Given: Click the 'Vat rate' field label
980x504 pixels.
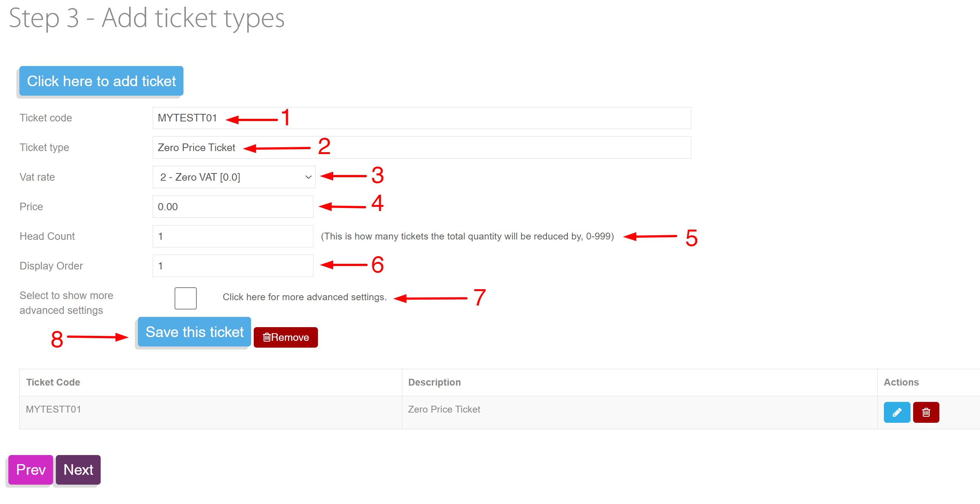Looking at the screenshot, I should click(x=37, y=177).
